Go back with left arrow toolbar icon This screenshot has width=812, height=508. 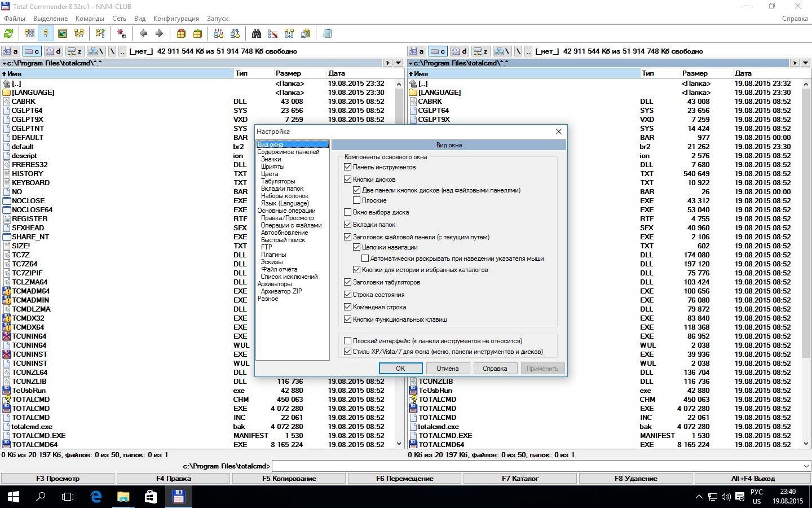143,34
